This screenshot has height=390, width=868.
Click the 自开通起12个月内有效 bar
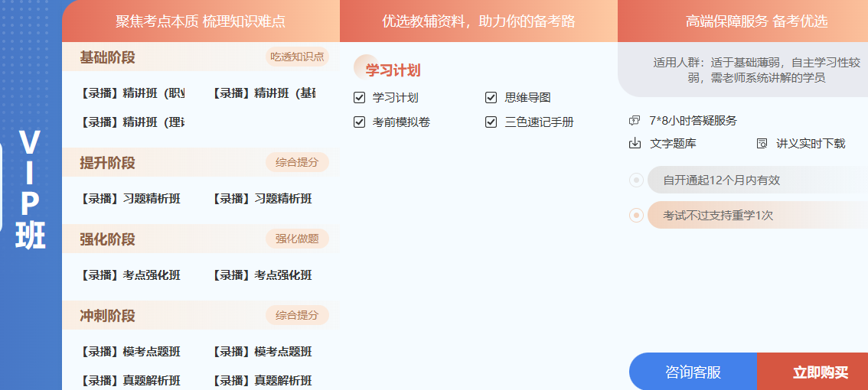[757, 180]
